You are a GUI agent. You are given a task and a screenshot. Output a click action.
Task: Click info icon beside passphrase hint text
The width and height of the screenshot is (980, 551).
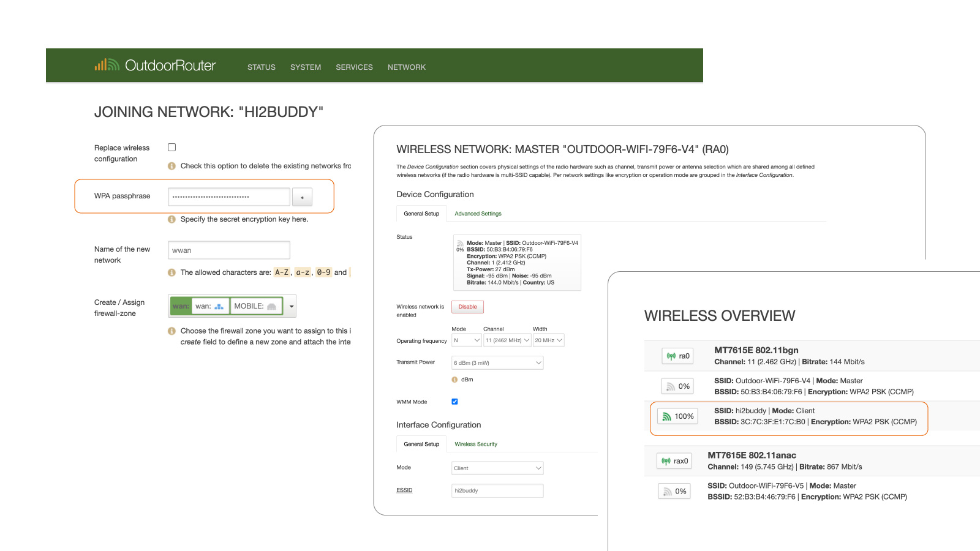[x=171, y=219]
